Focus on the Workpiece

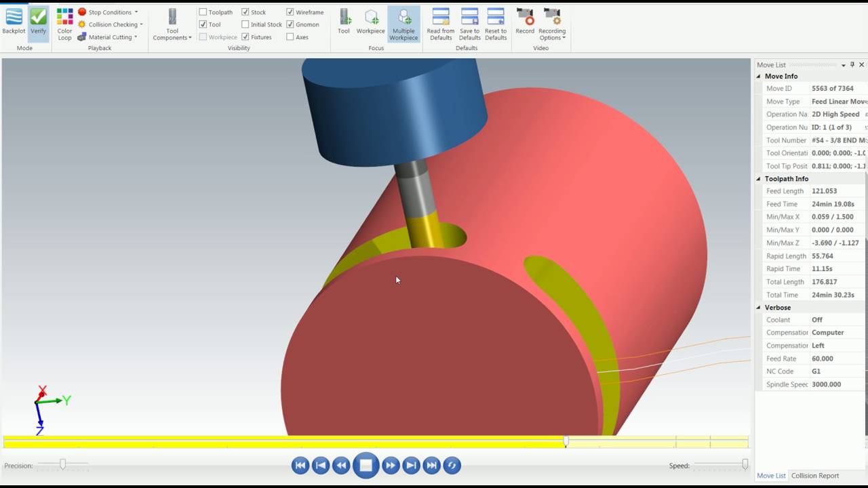[x=370, y=22]
